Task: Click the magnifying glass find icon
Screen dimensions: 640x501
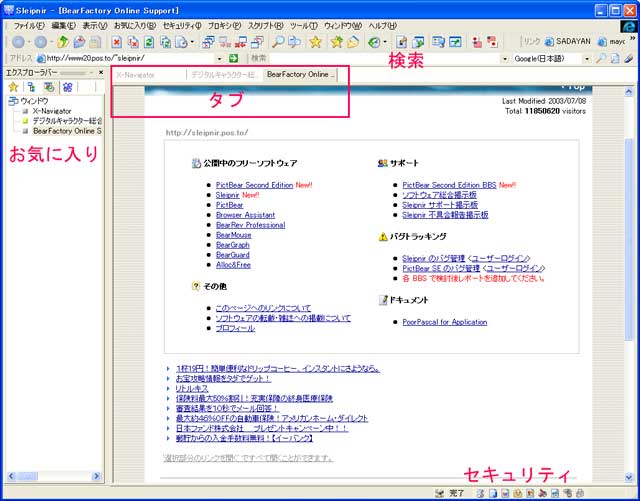Action: point(278,42)
